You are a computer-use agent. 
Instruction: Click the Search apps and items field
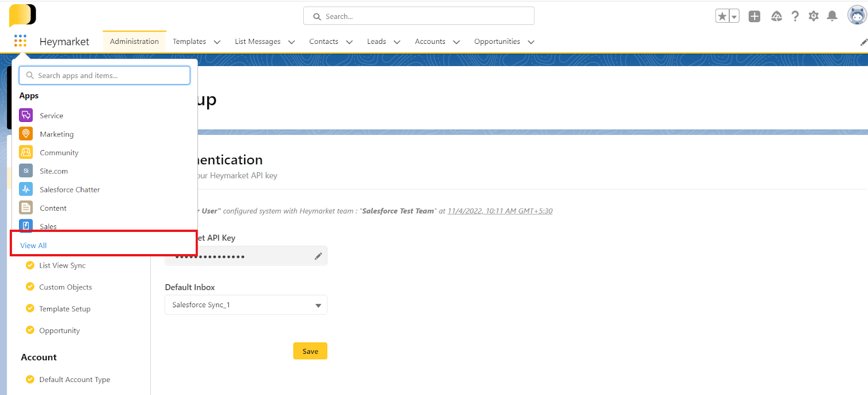[x=105, y=75]
